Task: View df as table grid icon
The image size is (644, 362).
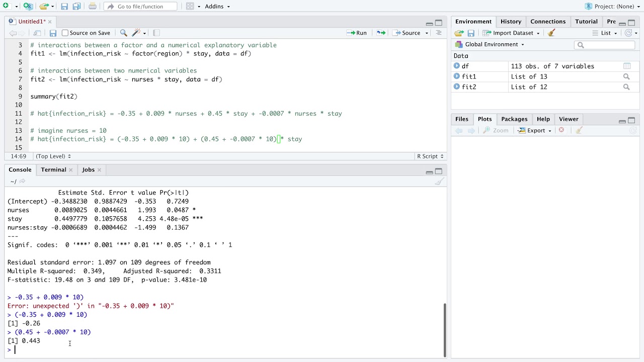Action: (627, 66)
